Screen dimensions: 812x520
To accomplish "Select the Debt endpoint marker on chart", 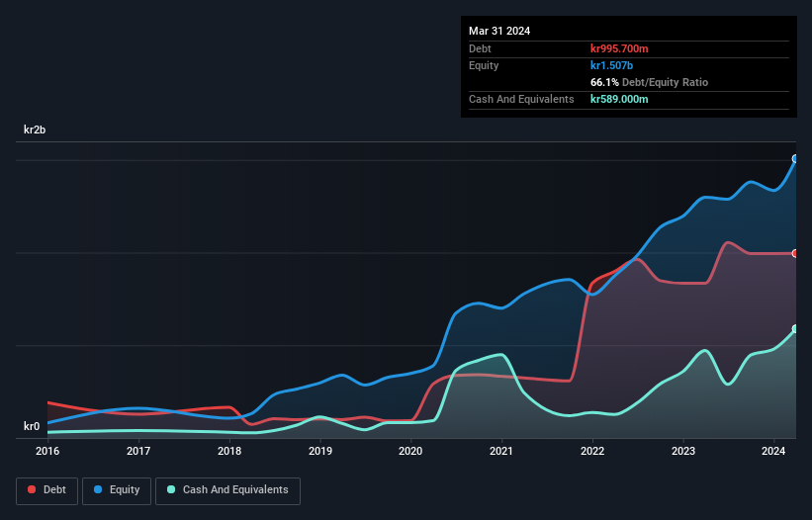I will click(795, 253).
